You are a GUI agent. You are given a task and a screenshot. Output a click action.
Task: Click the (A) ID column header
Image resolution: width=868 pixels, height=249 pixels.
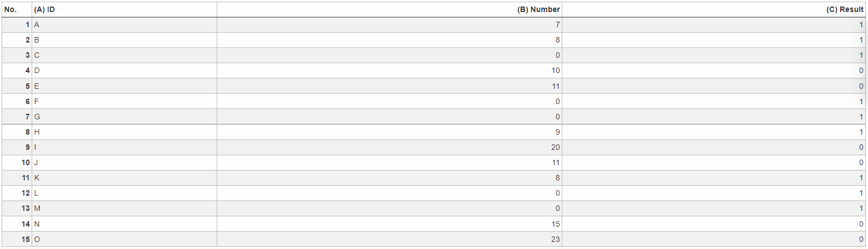click(124, 9)
